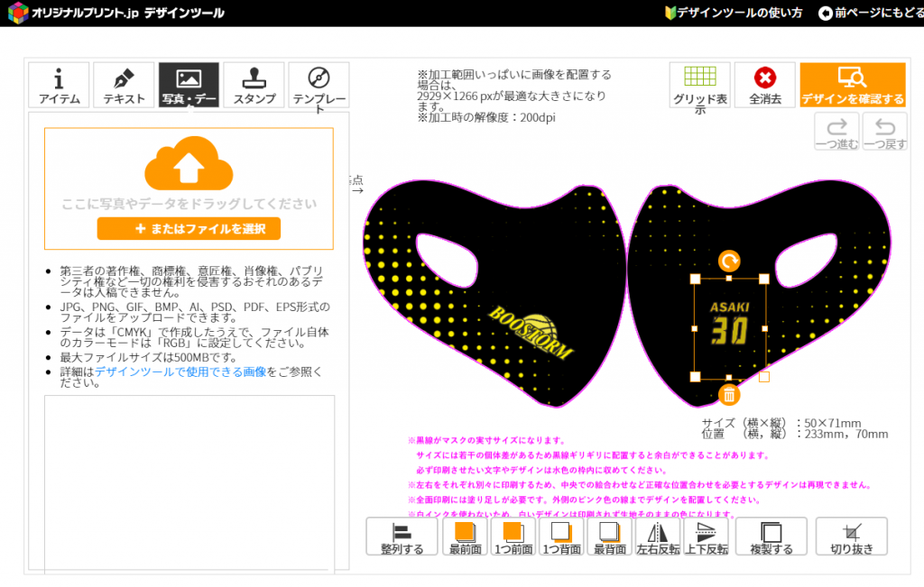Image resolution: width=924 pixels, height=587 pixels.
Task: Click 左右反転 horizontal flip button
Action: point(658,537)
